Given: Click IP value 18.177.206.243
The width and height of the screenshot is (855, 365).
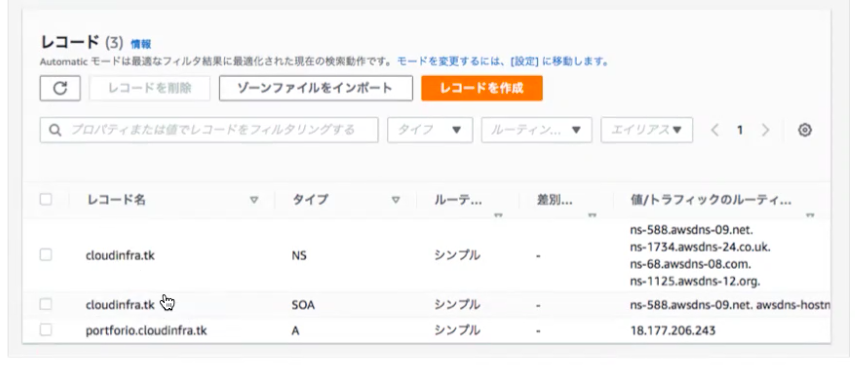Looking at the screenshot, I should click(672, 331).
